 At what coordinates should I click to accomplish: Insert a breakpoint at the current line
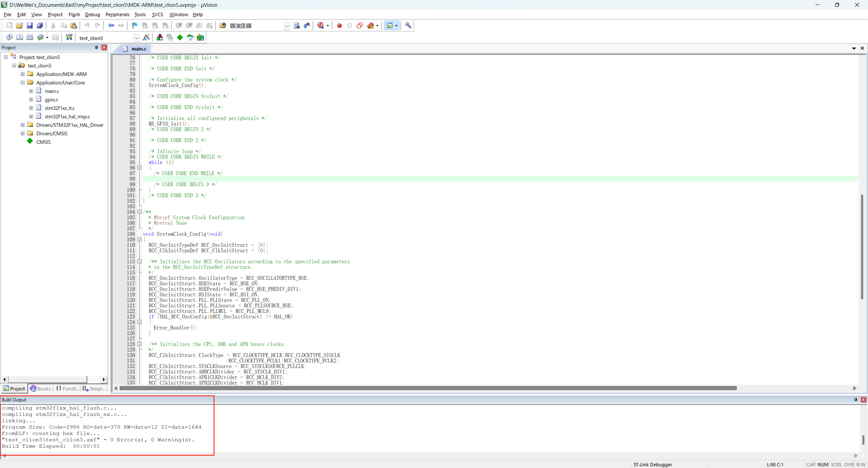click(339, 25)
